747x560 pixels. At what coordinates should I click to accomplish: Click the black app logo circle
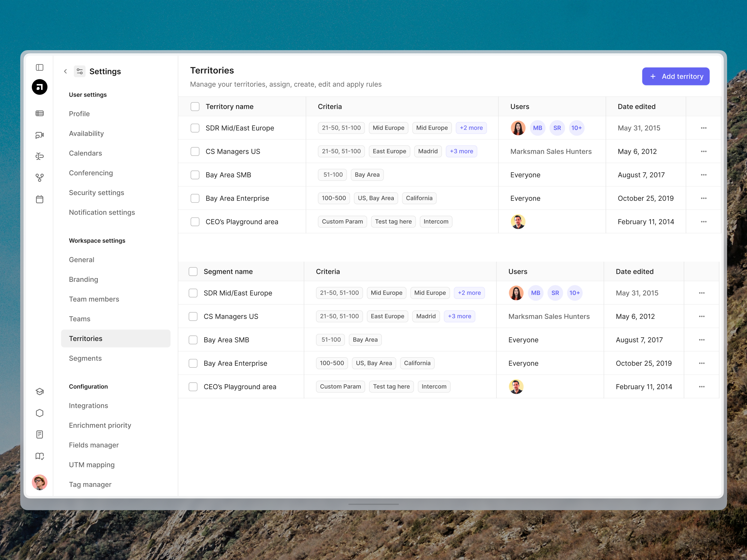click(x=39, y=87)
